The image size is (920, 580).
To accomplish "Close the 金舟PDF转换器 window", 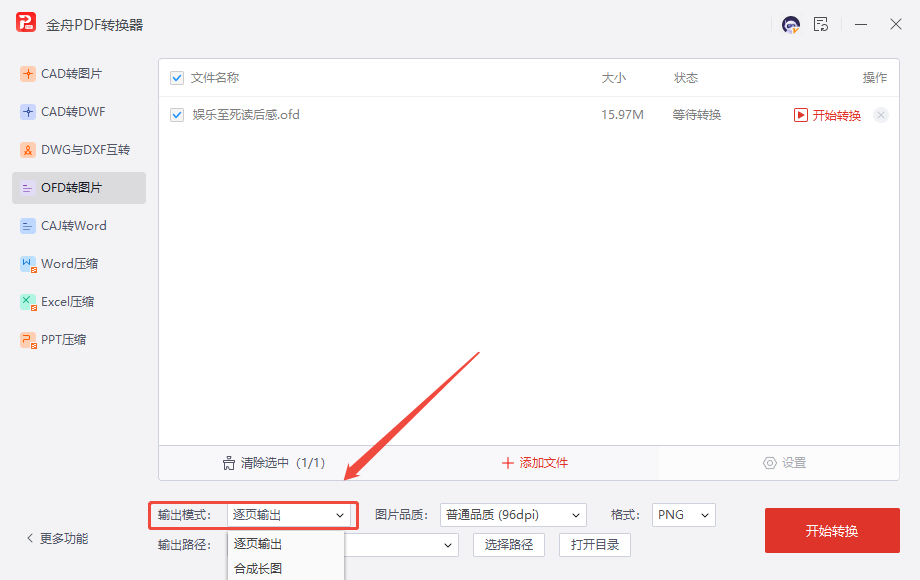I will (x=895, y=25).
